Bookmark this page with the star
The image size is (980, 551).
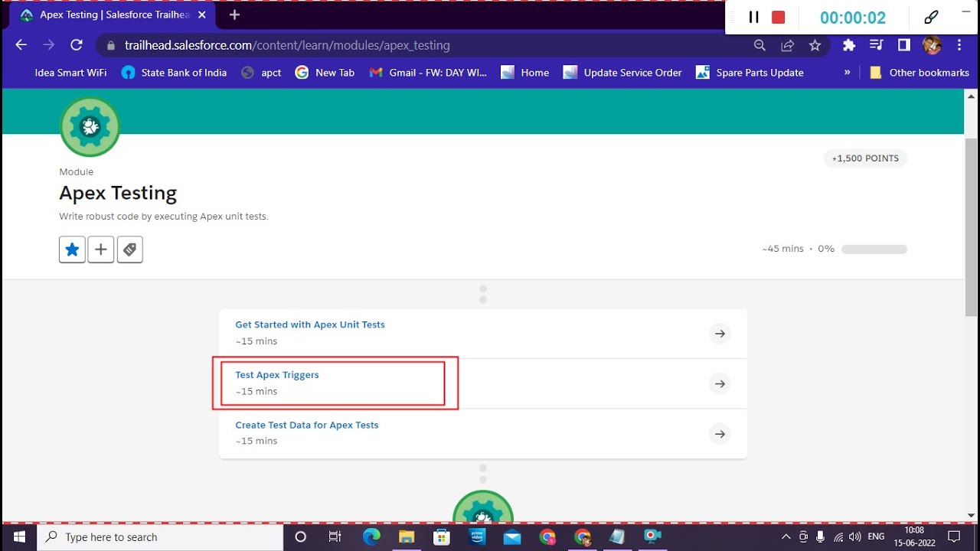tap(815, 45)
